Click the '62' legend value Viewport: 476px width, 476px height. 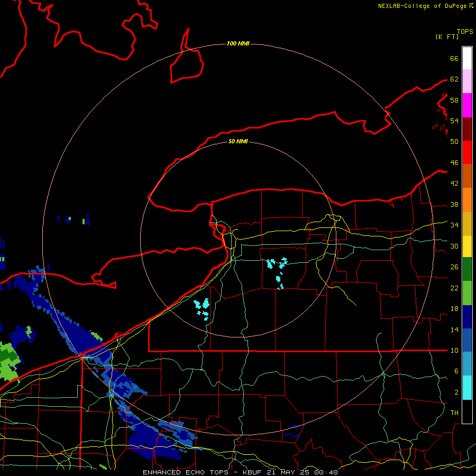pyautogui.click(x=454, y=79)
